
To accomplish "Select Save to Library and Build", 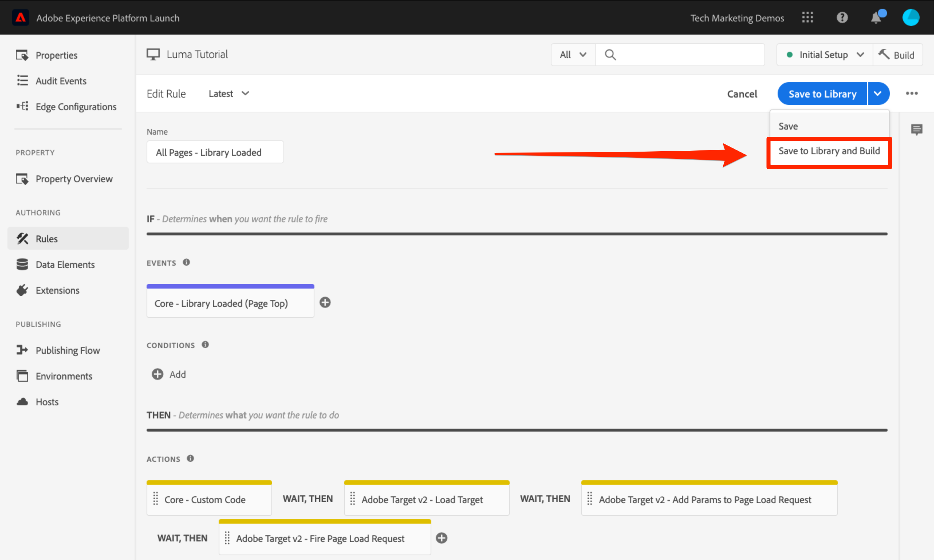I will [x=829, y=151].
